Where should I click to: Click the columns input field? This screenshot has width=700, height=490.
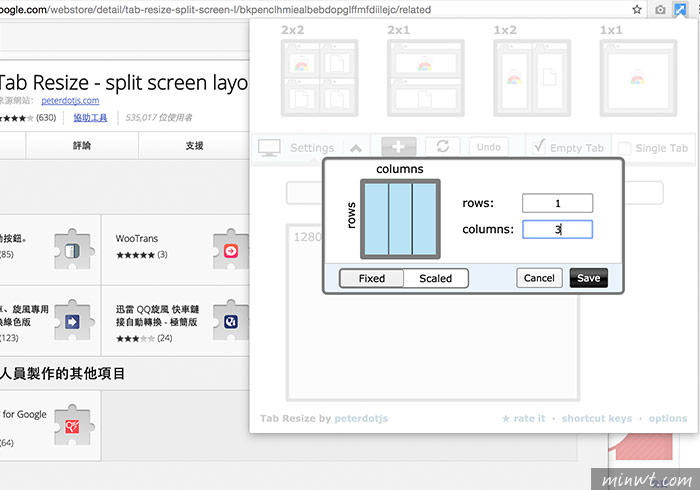click(558, 229)
